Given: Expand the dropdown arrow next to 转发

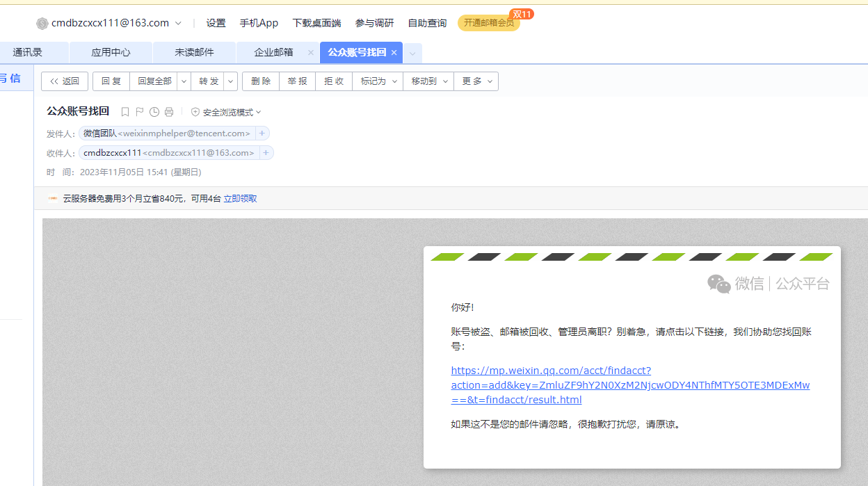Looking at the screenshot, I should (231, 81).
